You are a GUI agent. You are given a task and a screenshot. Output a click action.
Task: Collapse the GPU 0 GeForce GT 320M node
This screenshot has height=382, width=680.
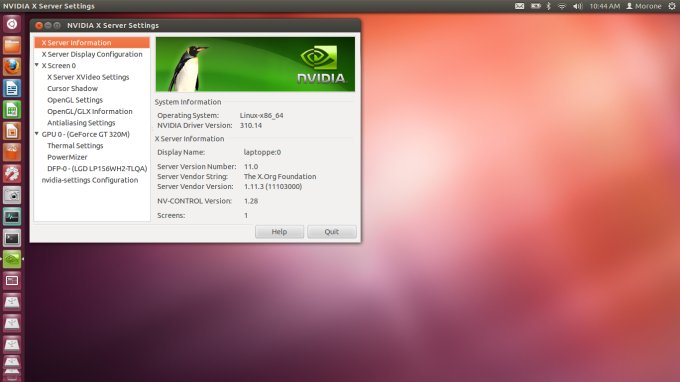click(x=37, y=134)
